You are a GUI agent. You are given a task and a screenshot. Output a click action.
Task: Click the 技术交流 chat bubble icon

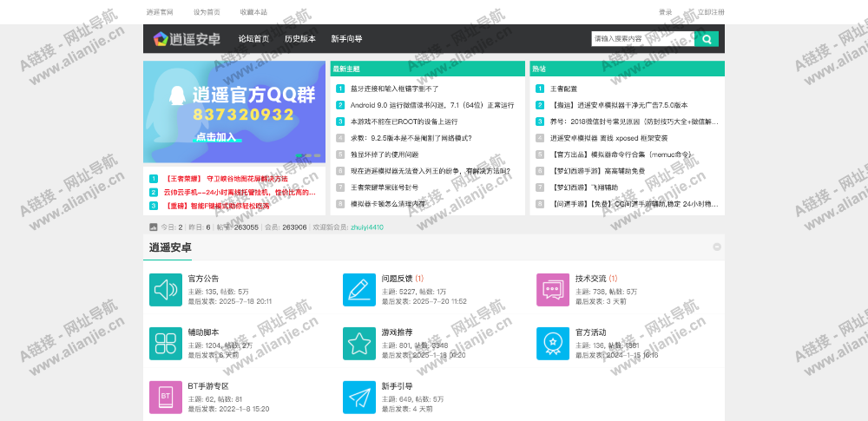coord(552,290)
